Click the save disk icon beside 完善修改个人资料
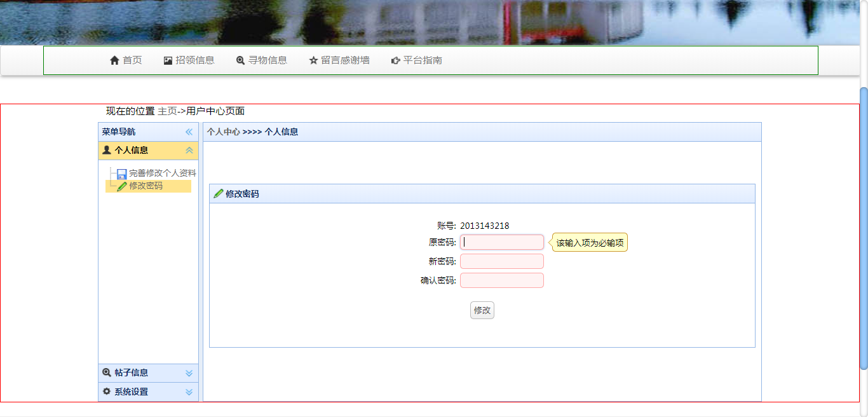 point(122,174)
